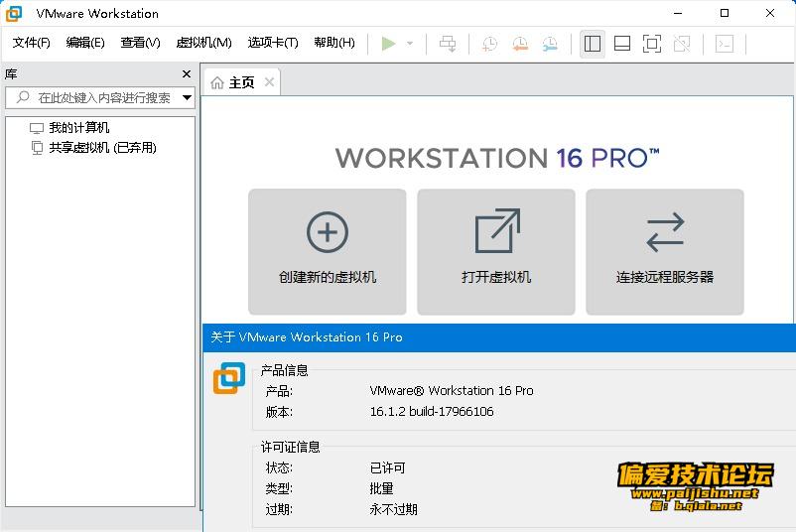
Task: Click 打开虚拟机 button
Action: tap(496, 252)
